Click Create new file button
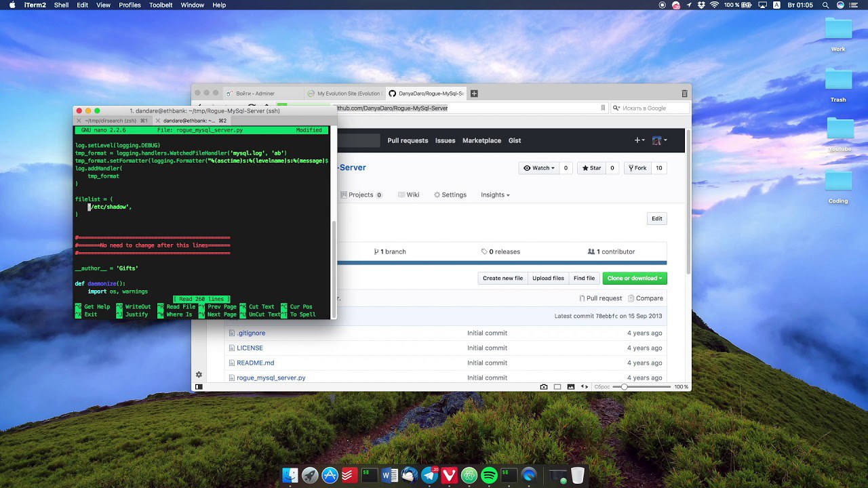Viewport: 868px width, 488px height. pos(502,278)
